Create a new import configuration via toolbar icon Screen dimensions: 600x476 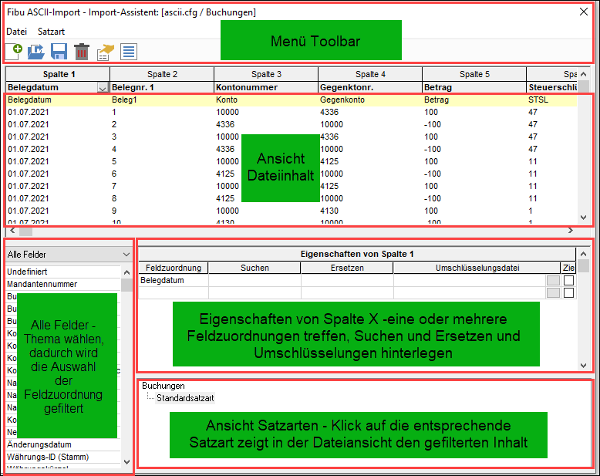tap(14, 51)
